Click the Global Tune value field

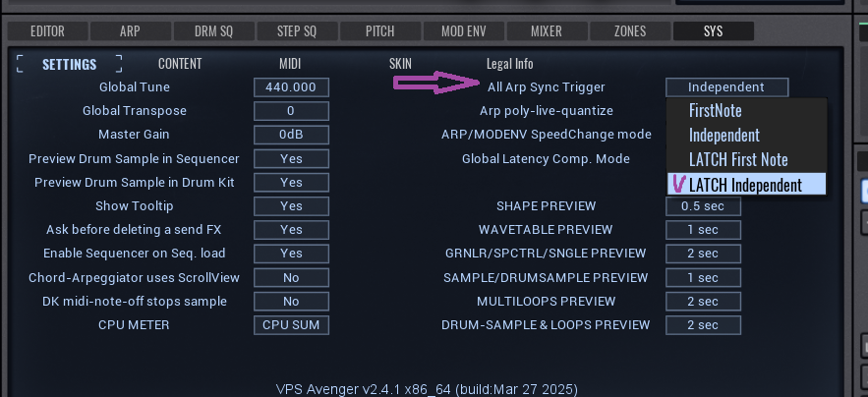291,87
